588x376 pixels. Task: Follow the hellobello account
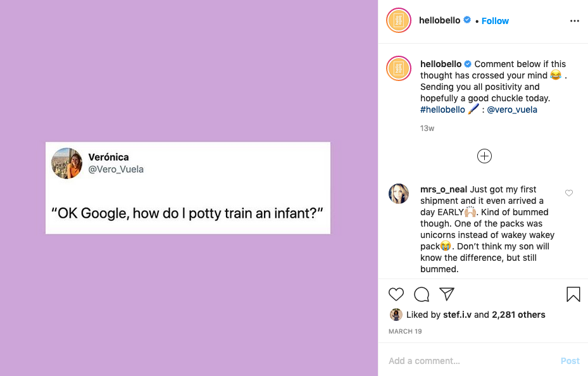495,21
